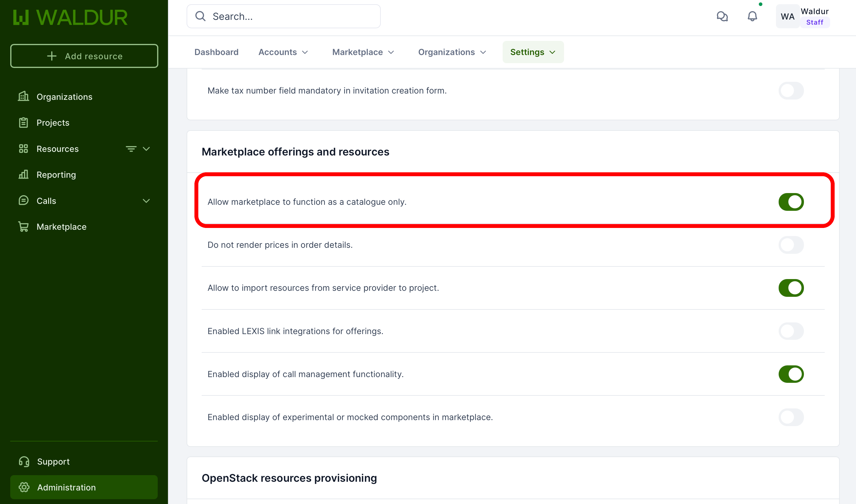Open the Accounts dropdown menu
Viewport: 856px width, 504px height.
tap(283, 52)
